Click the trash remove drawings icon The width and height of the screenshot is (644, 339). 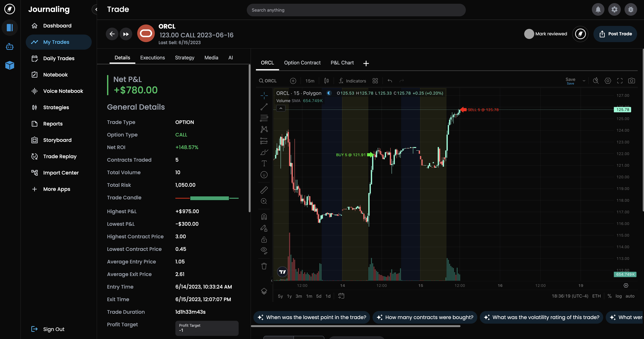tap(264, 266)
